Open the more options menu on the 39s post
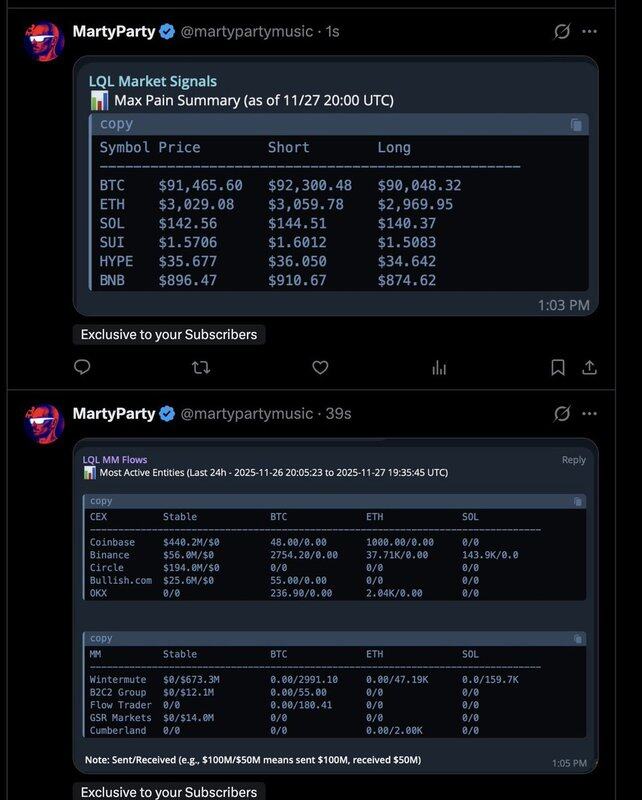This screenshot has height=800, width=642. [x=590, y=413]
